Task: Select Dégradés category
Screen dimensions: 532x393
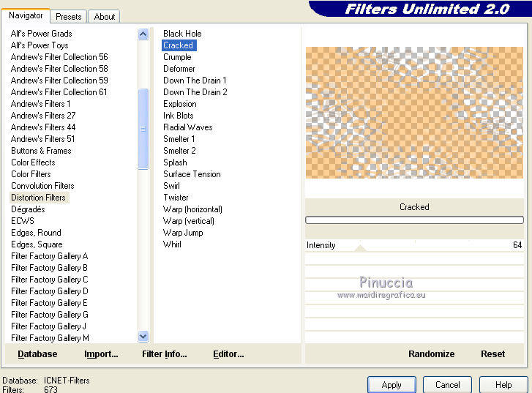Action: [28, 209]
